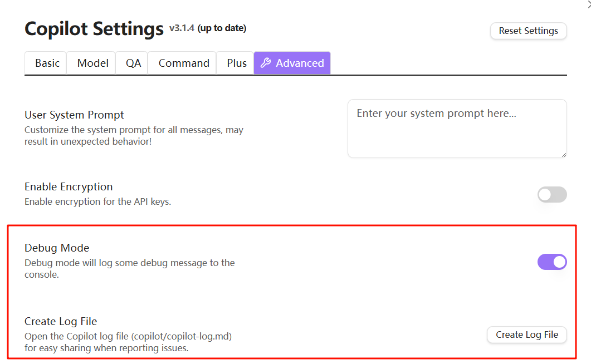Select the Advanced tab label
Viewport: 591px width, 364px height.
pos(300,63)
